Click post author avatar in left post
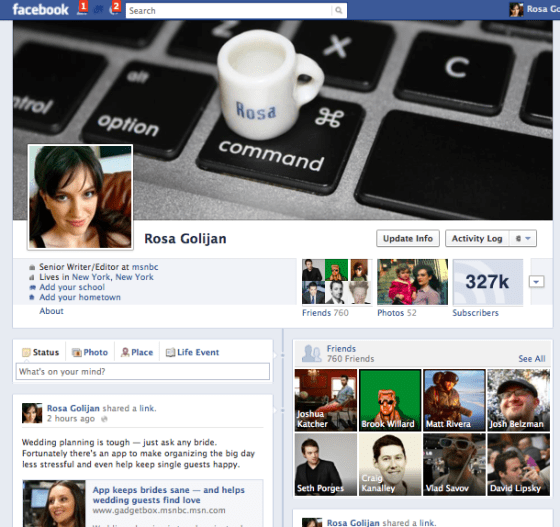Image resolution: width=560 pixels, height=527 pixels. pos(32,413)
